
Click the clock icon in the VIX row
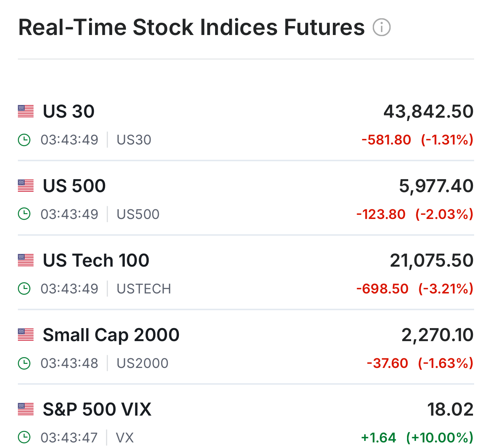[24, 437]
